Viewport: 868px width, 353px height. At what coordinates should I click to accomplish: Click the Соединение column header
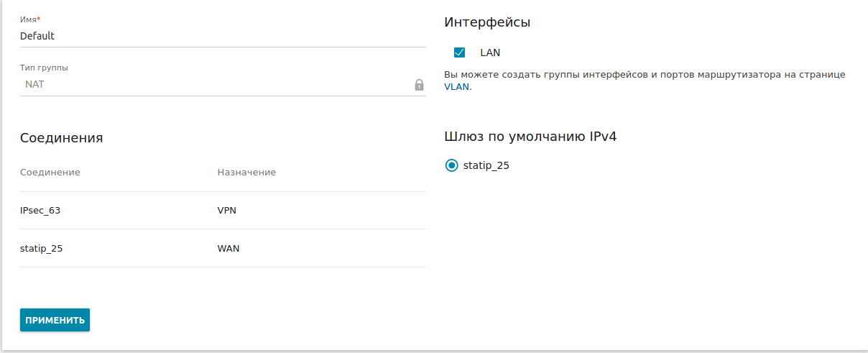click(50, 173)
